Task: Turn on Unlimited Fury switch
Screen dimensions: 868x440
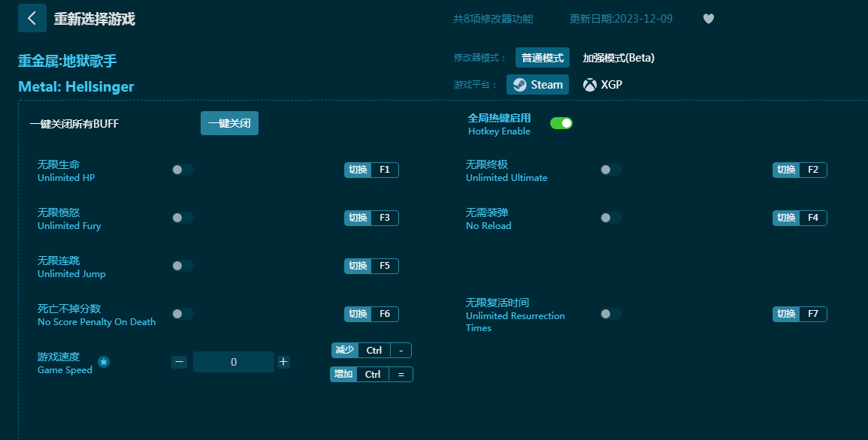Action: click(182, 218)
